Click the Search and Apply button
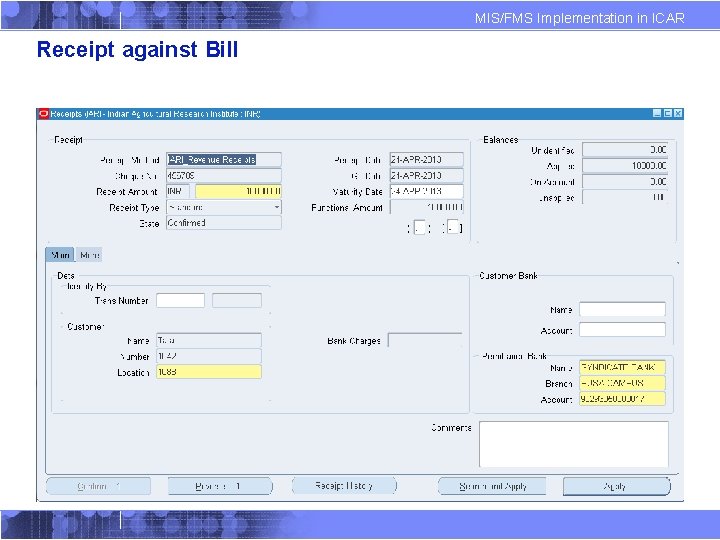Viewport: 720px width, 540px height. tap(492, 486)
